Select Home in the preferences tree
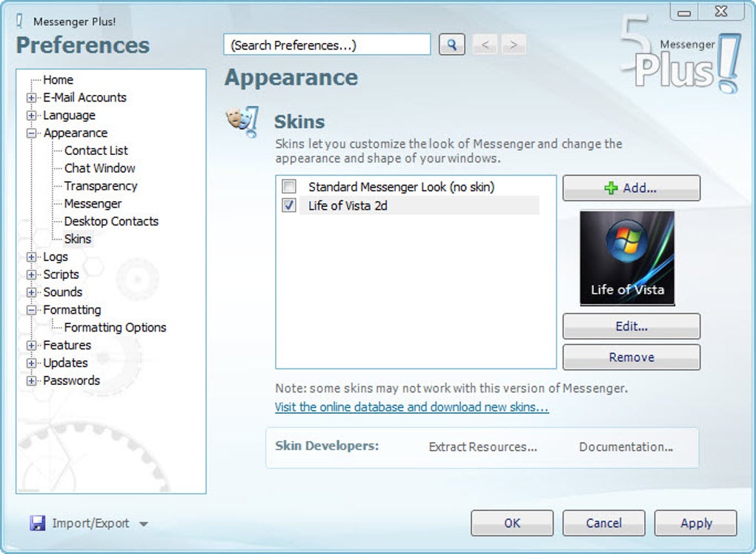The image size is (756, 554). tap(59, 79)
